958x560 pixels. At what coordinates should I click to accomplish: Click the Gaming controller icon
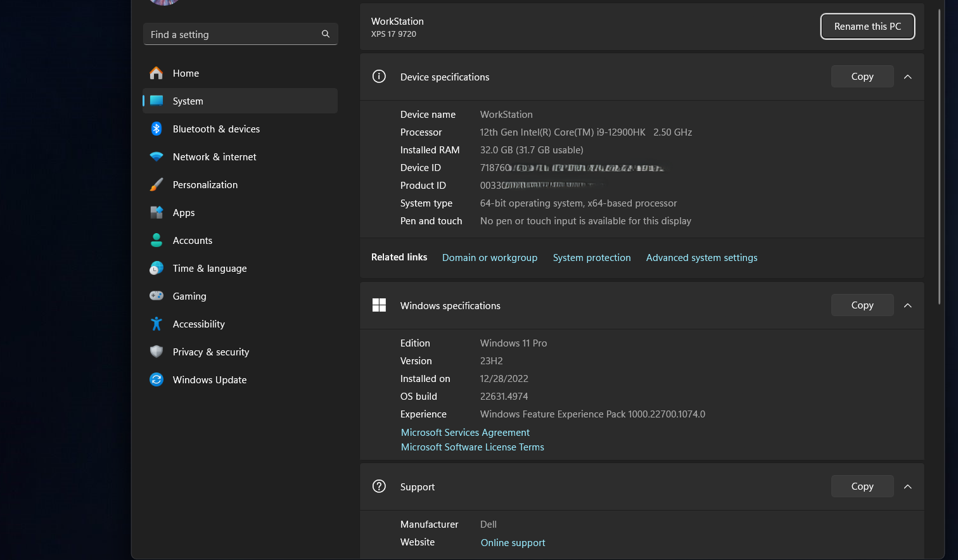coord(156,296)
